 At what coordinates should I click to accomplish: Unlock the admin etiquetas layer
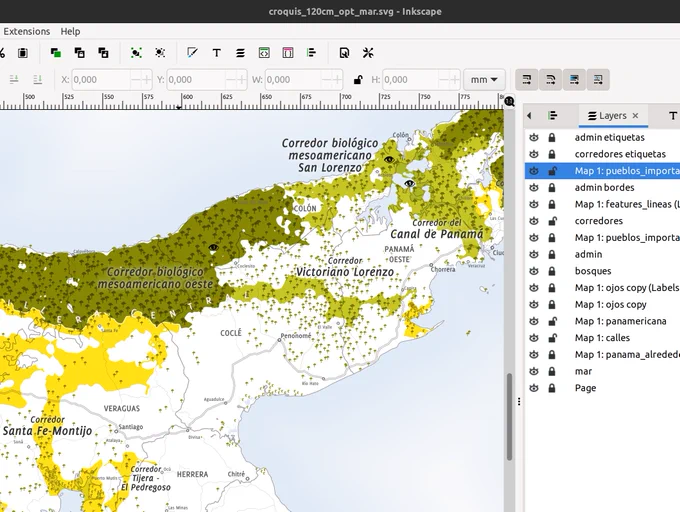tap(552, 137)
